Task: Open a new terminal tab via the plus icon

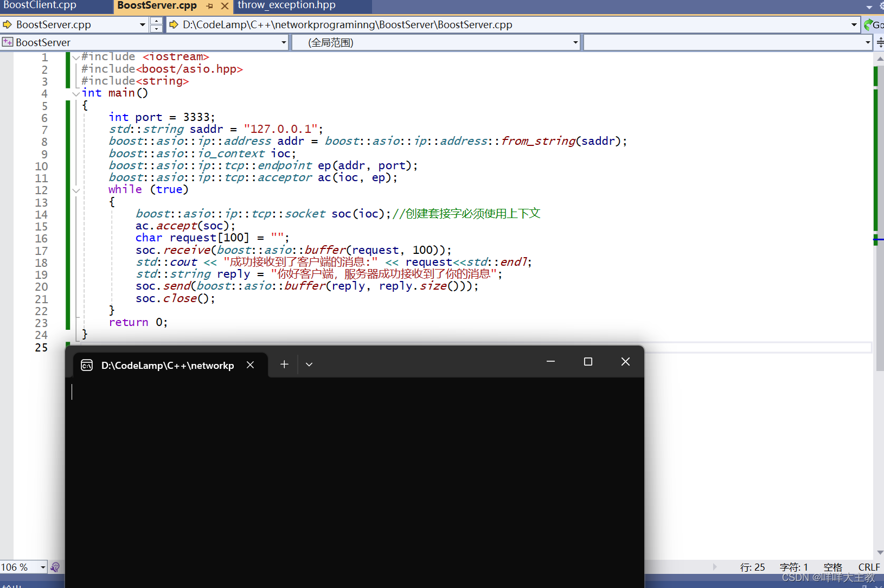Action: [x=284, y=364]
